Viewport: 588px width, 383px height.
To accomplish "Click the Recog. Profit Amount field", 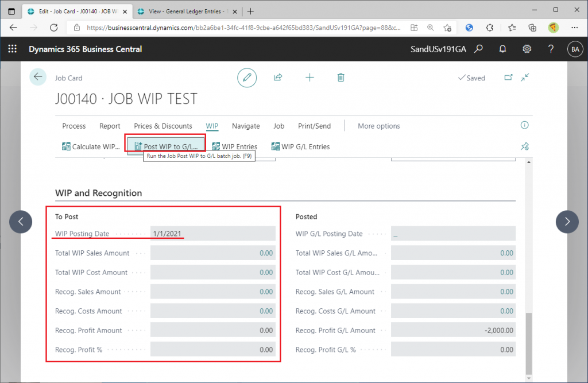I will point(213,330).
